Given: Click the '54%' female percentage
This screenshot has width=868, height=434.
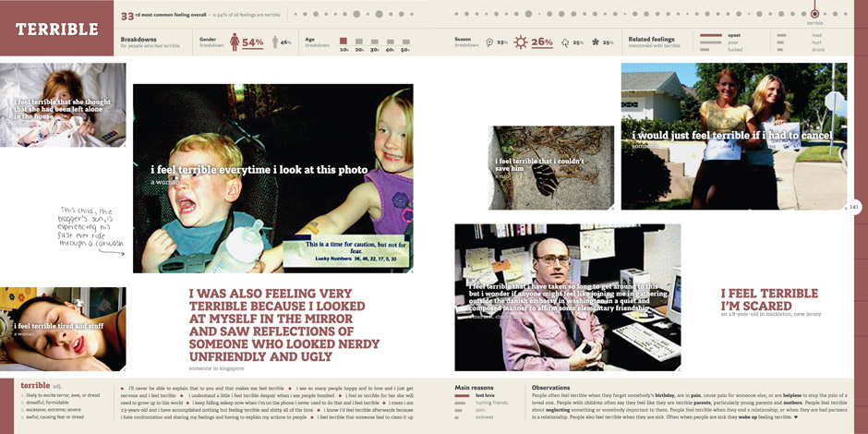Looking at the screenshot, I should 252,42.
